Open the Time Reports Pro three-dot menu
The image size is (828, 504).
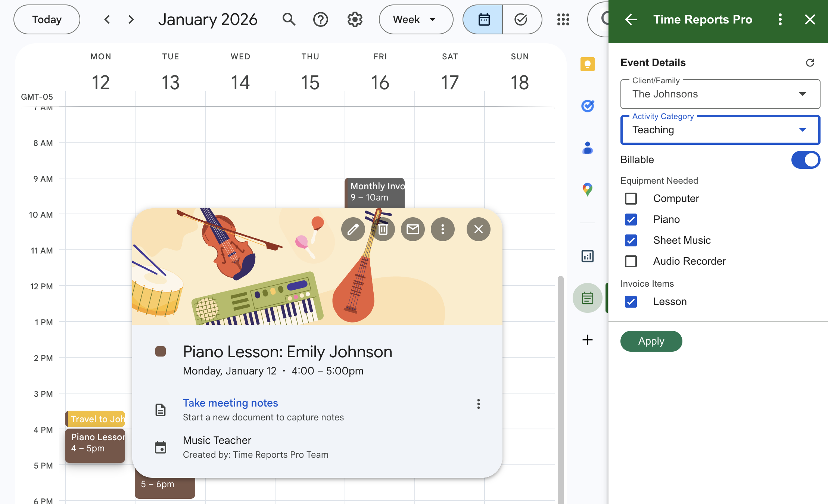[x=780, y=19]
